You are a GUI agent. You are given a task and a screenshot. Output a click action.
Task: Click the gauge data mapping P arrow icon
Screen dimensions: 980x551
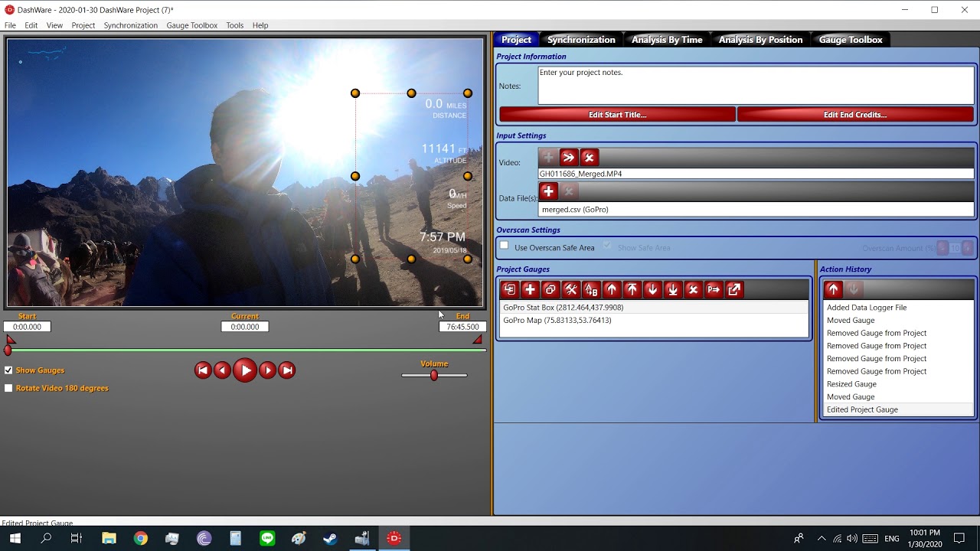coord(714,289)
